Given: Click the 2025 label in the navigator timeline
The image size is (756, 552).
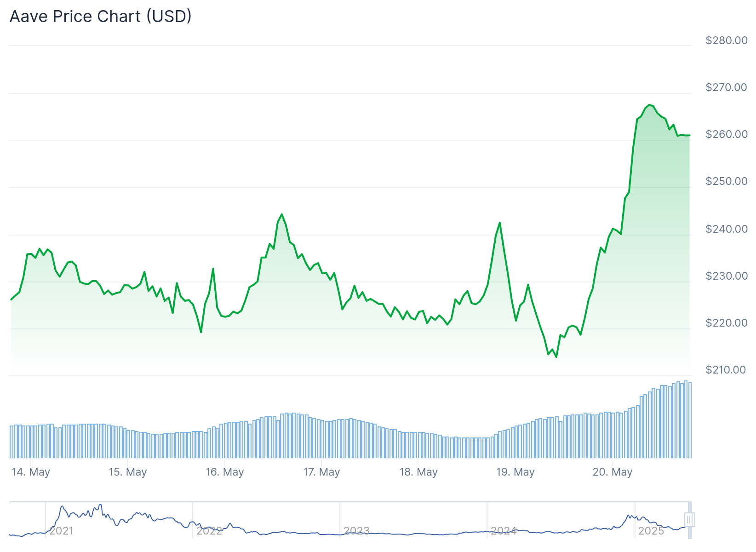Looking at the screenshot, I should [652, 531].
